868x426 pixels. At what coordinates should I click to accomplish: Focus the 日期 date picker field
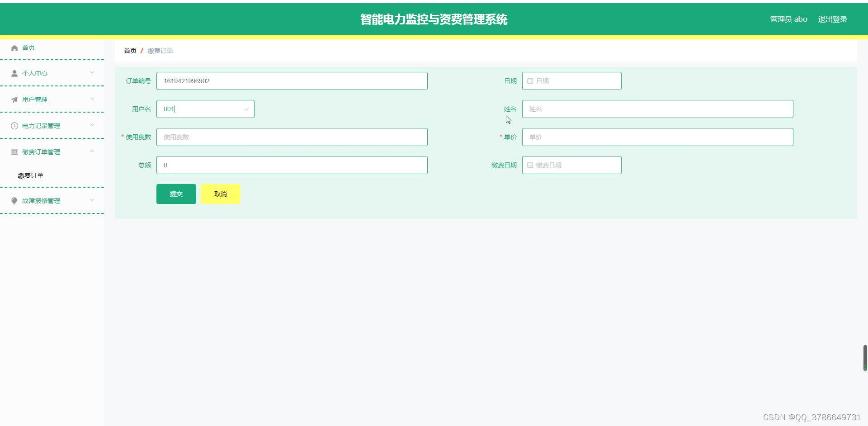click(x=572, y=81)
